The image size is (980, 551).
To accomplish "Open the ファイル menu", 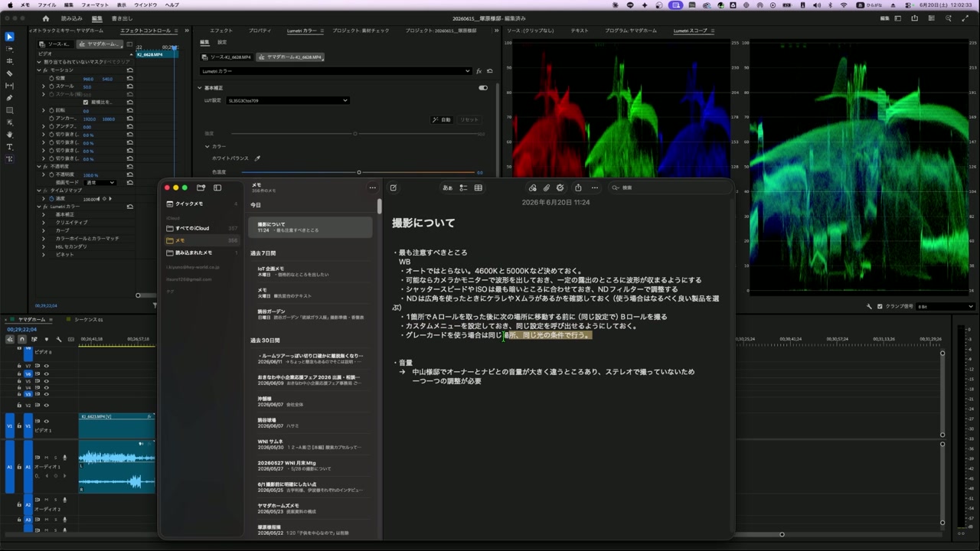I will tap(47, 5).
